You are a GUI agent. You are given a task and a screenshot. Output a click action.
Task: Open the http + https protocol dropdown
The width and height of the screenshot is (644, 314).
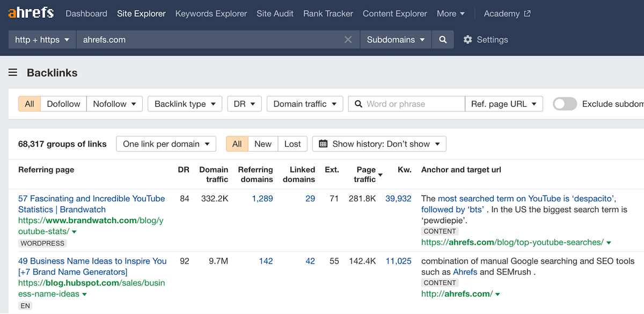pos(41,39)
